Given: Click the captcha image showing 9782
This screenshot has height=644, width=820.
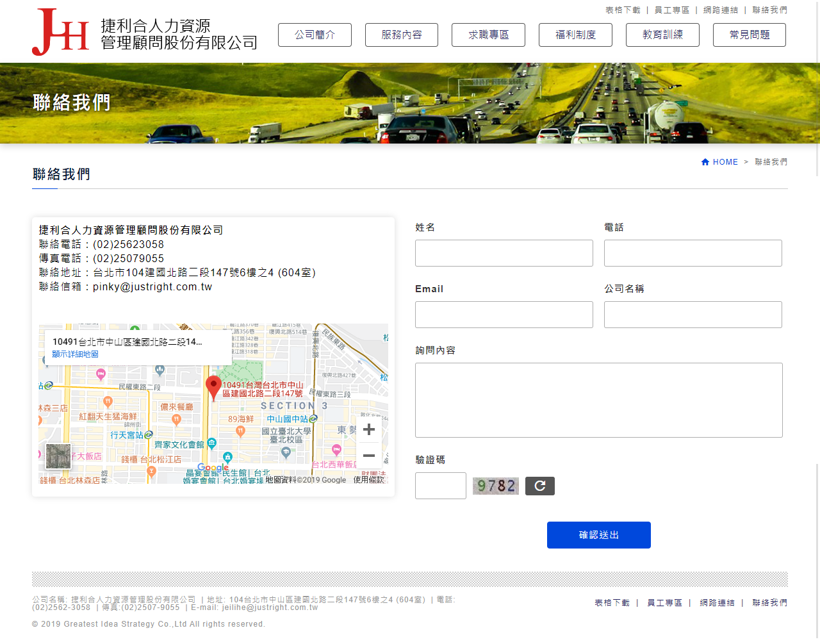Looking at the screenshot, I should click(x=496, y=486).
